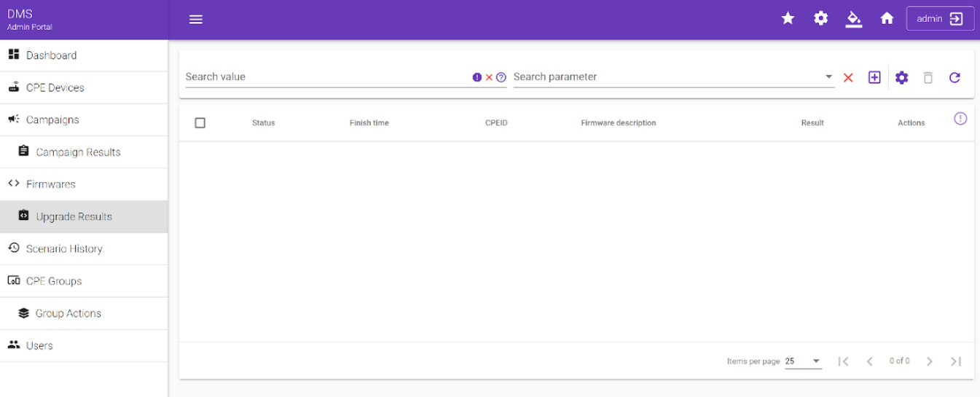980x397 pixels.
Task: Go to home via house icon
Action: 887,19
